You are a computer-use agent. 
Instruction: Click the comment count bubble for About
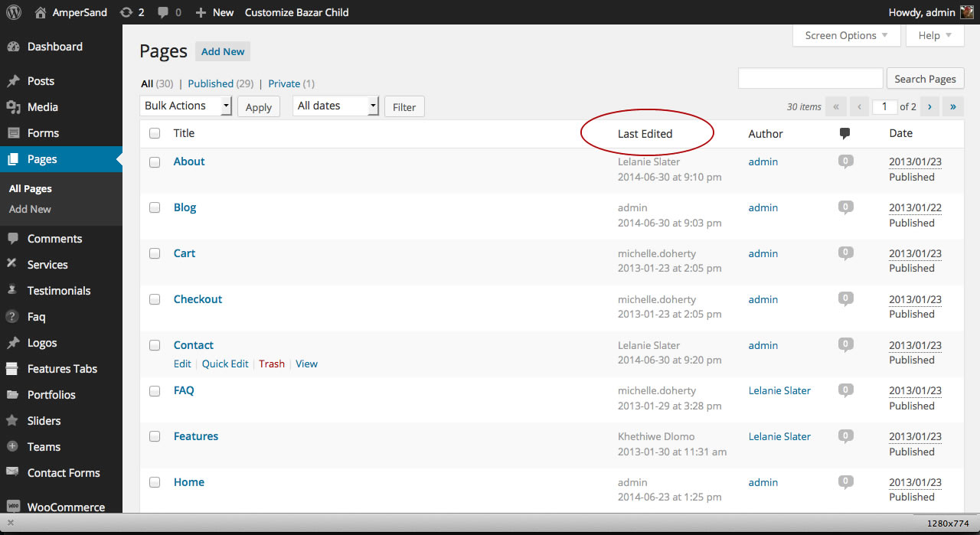click(845, 161)
